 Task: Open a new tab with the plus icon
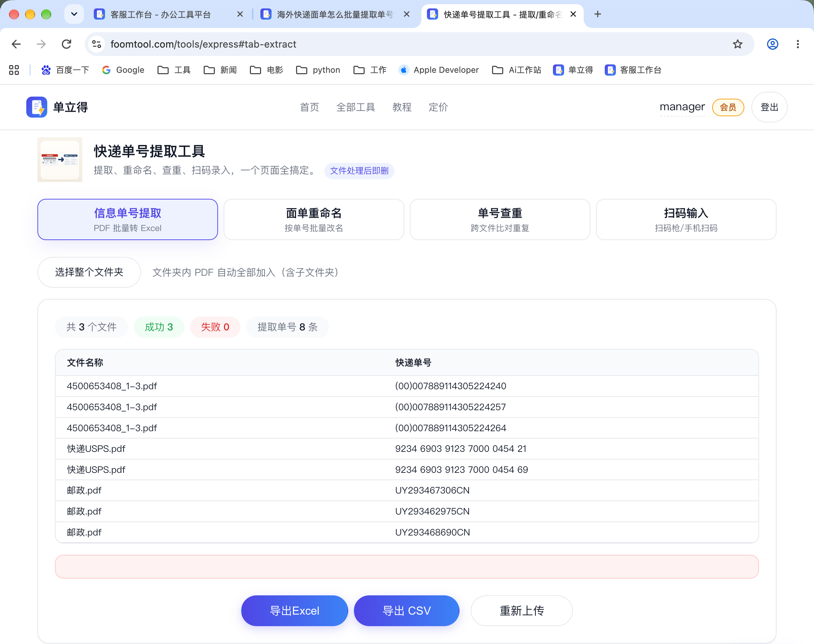[x=598, y=14]
